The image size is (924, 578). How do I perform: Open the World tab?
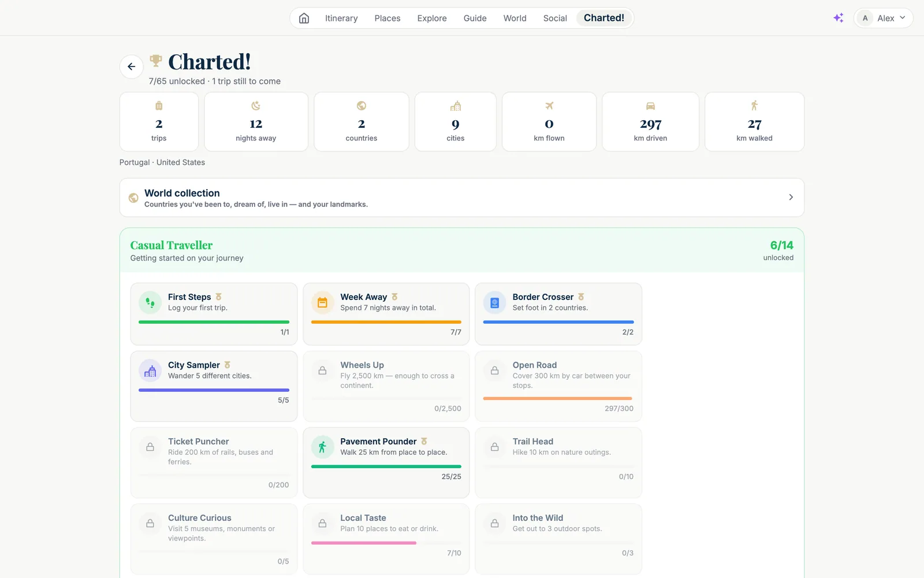coord(515,18)
